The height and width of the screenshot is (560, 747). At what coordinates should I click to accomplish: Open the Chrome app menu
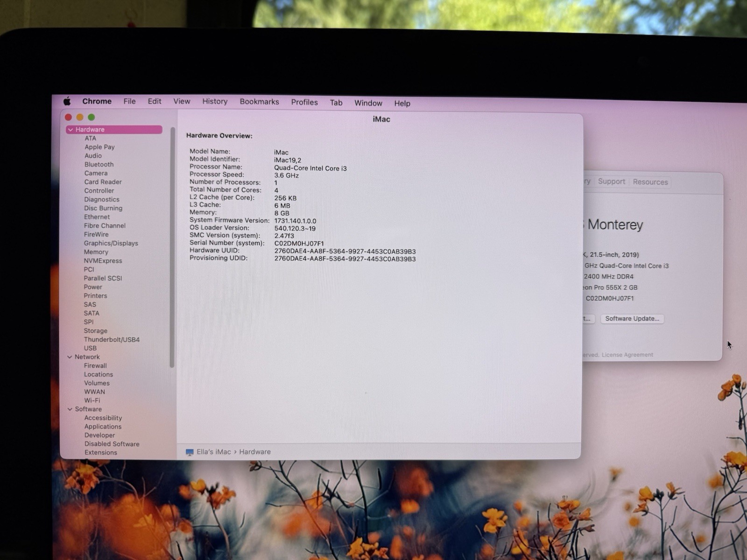(97, 101)
